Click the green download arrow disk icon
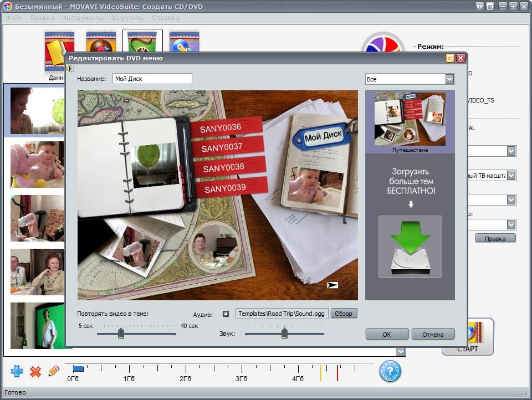This screenshot has height=400, width=532. (410, 247)
